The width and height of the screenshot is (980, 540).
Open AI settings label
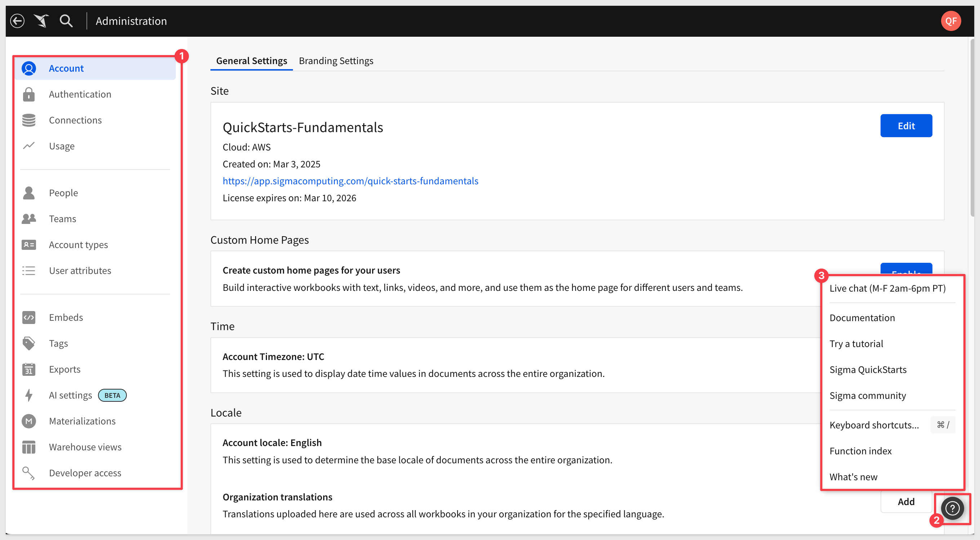click(70, 395)
